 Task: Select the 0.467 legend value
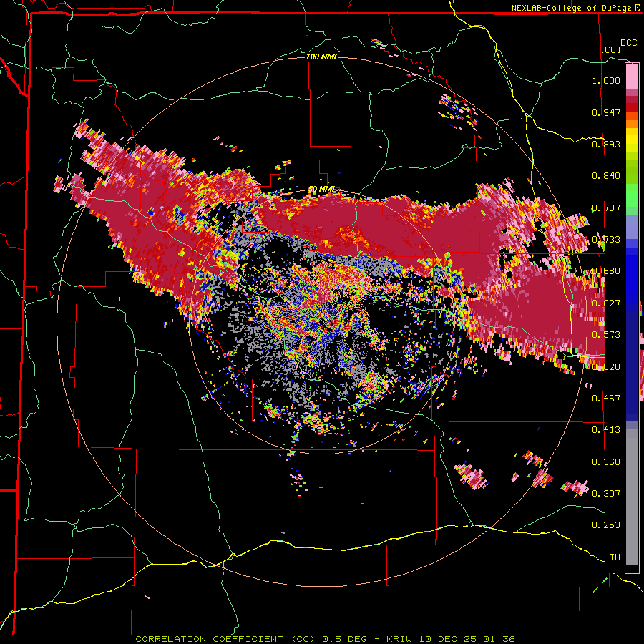606,399
